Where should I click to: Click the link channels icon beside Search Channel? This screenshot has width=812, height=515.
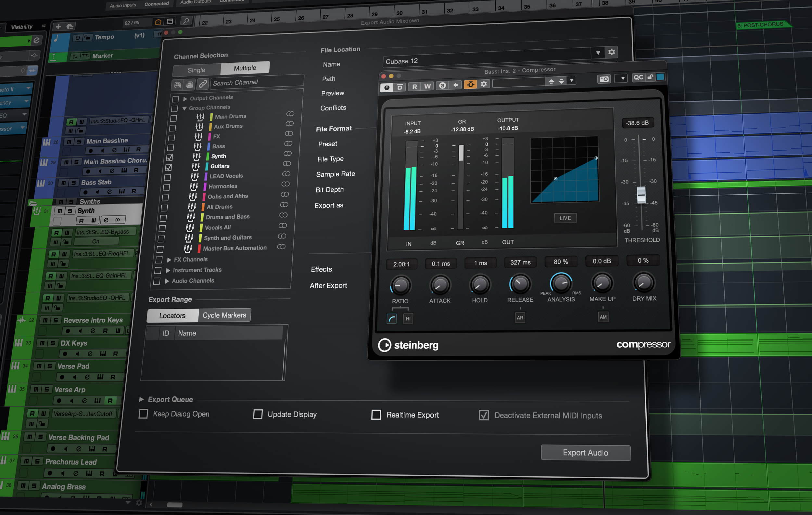[203, 84]
